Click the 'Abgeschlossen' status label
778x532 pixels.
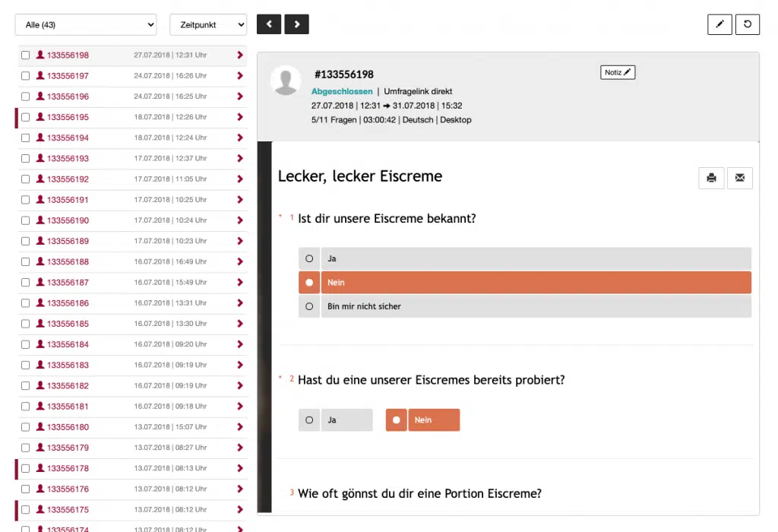(342, 91)
